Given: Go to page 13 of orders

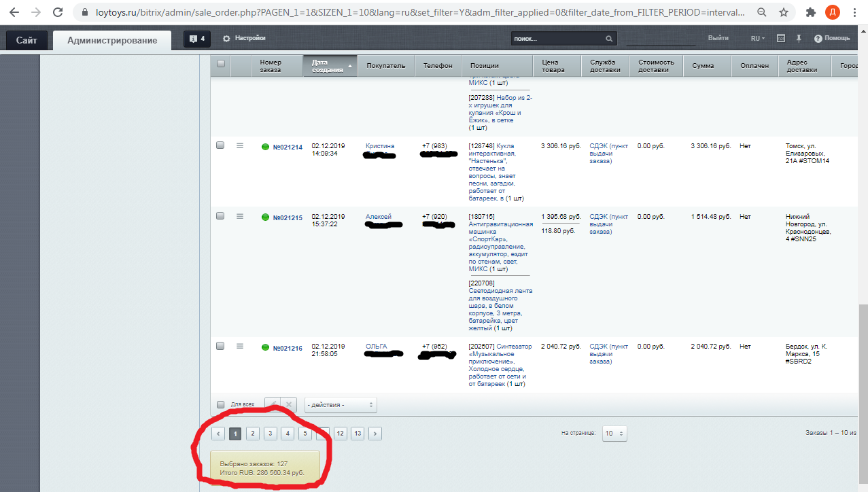Looking at the screenshot, I should click(x=358, y=433).
